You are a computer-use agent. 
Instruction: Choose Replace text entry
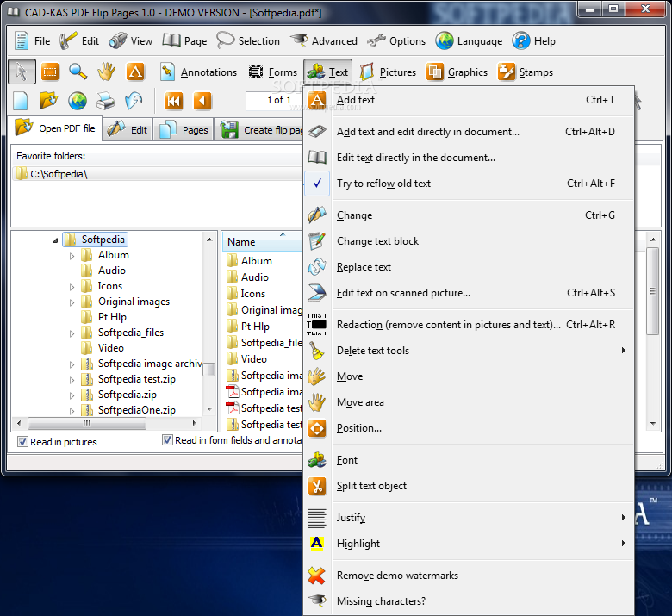[x=469, y=267]
